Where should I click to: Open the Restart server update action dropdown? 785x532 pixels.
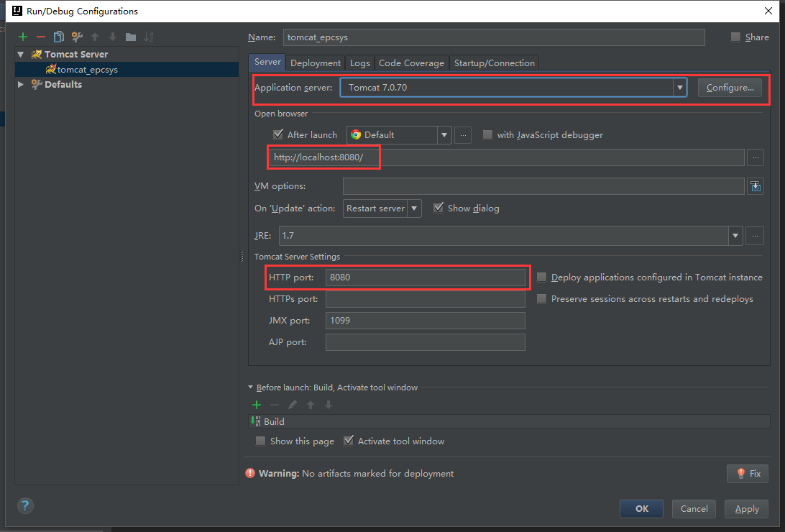[x=414, y=208]
